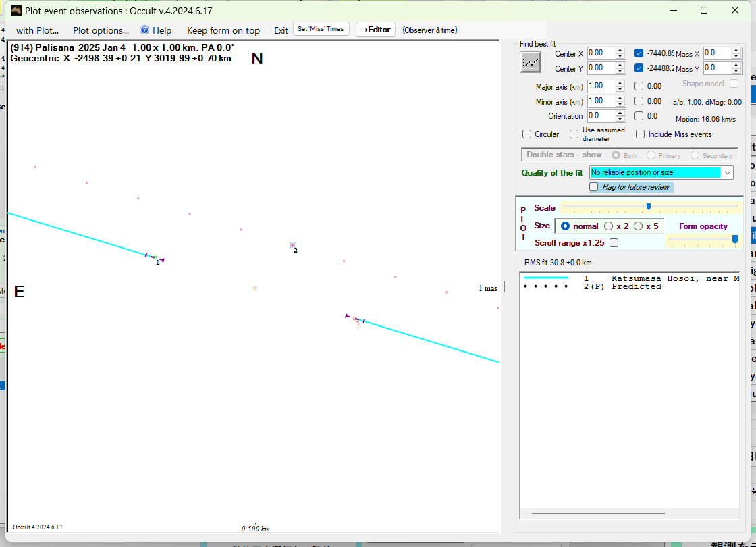
Task: Click the →Editor button
Action: click(375, 30)
